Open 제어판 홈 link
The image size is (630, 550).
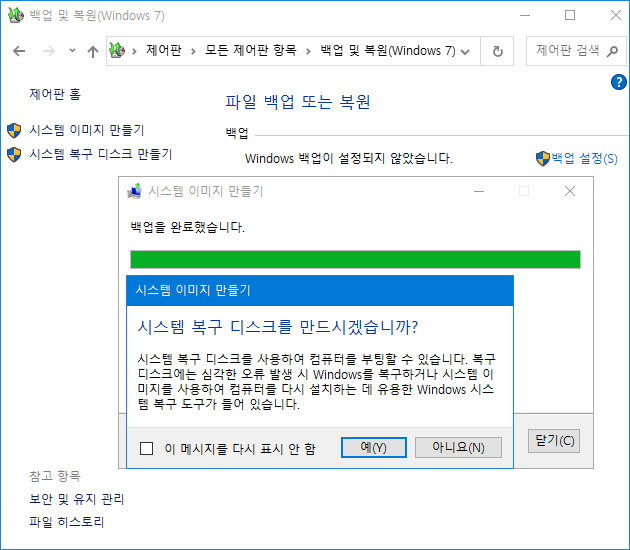(55, 94)
